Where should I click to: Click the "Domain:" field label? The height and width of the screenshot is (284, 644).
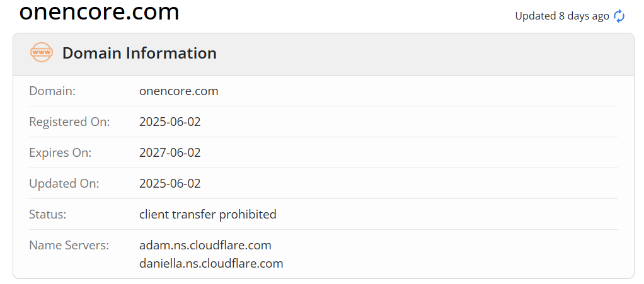tap(52, 91)
